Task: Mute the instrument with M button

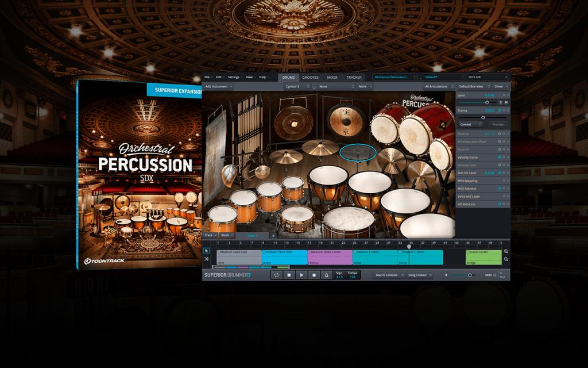Action: point(506,102)
